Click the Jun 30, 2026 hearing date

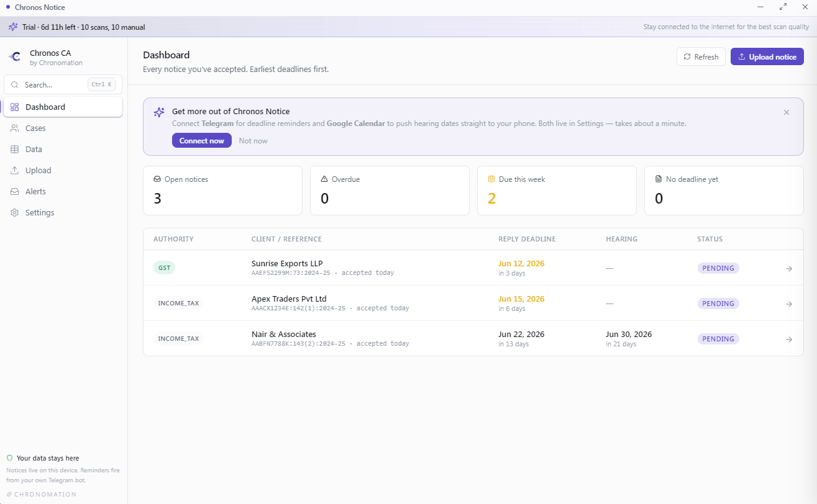click(x=629, y=334)
